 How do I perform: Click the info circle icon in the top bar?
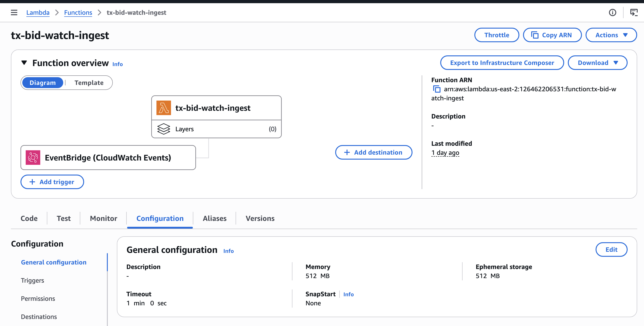(x=613, y=12)
